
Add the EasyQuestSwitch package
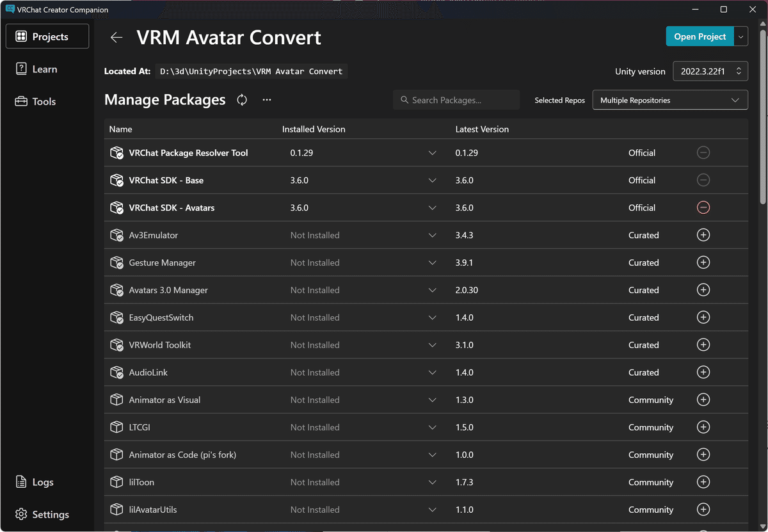click(703, 318)
